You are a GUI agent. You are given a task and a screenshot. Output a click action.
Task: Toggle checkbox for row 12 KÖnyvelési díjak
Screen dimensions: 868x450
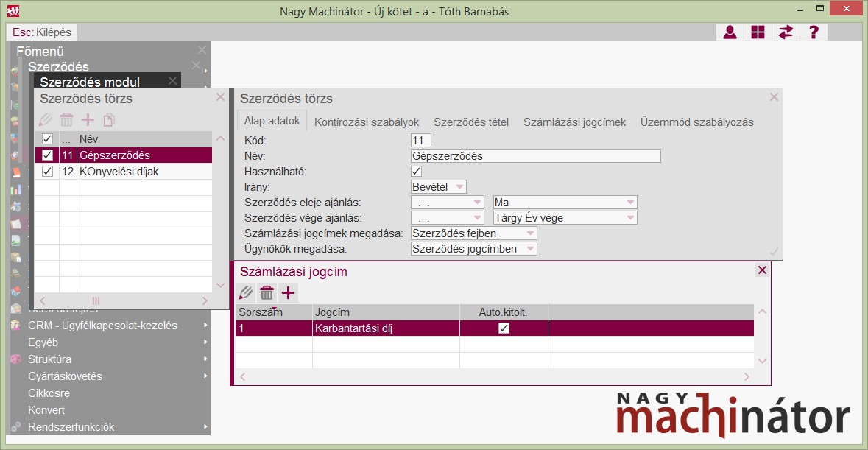click(x=48, y=172)
